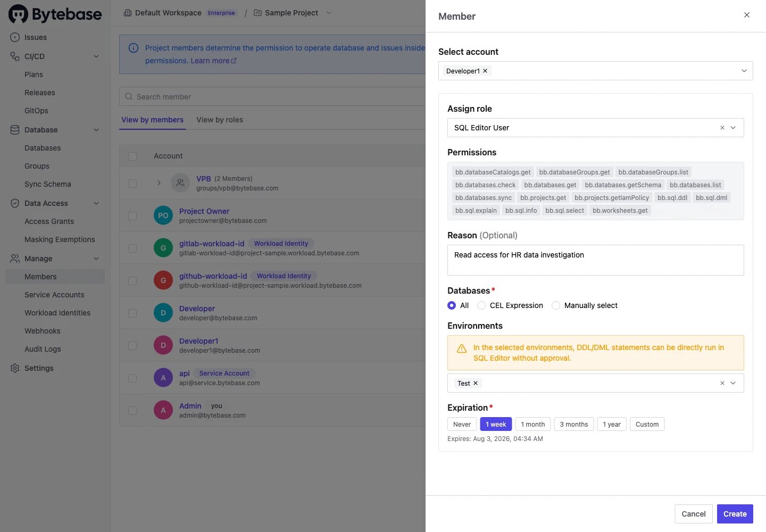
Task: Click the Sample Project icon in breadcrumb
Action: [257, 13]
